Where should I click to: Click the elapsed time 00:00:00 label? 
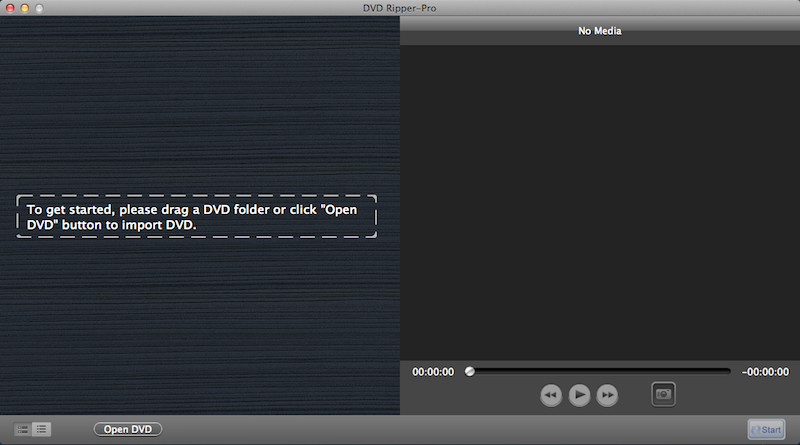(433, 372)
